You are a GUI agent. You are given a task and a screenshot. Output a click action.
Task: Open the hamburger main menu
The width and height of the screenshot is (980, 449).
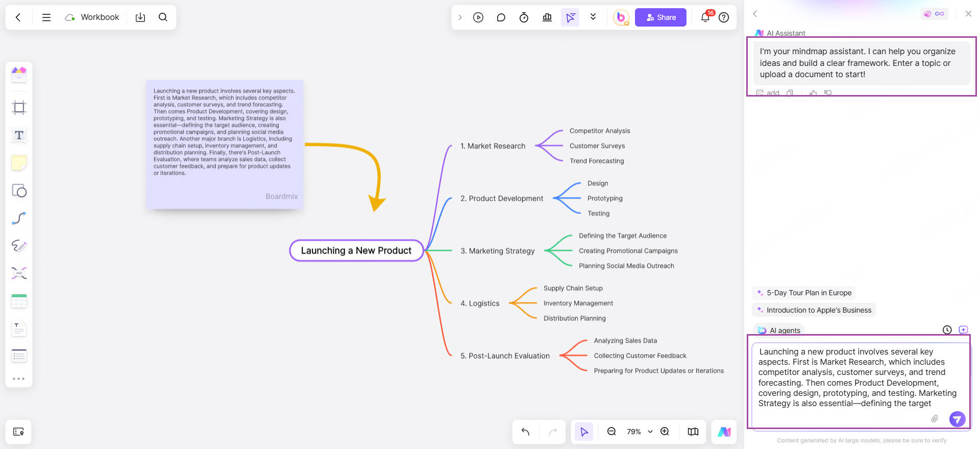click(46, 17)
